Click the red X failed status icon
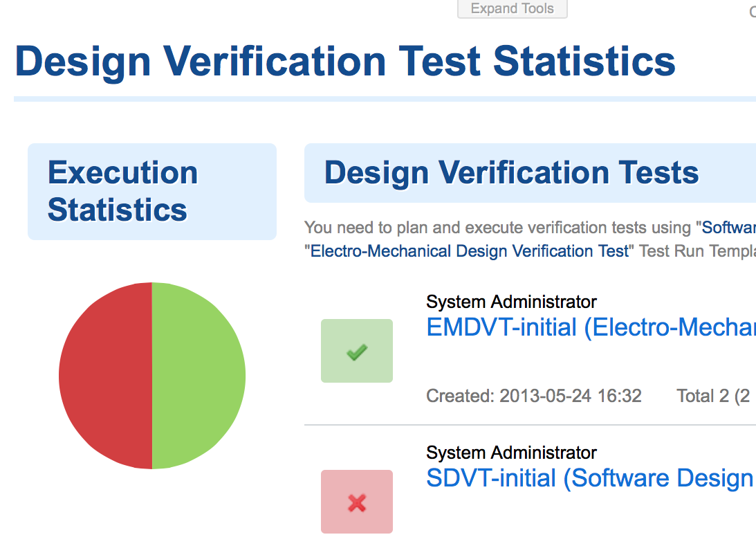 pyautogui.click(x=357, y=502)
